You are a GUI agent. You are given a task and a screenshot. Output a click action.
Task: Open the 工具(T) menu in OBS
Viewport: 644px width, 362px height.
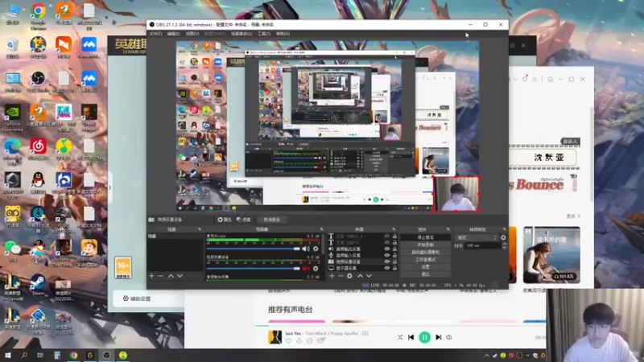264,34
